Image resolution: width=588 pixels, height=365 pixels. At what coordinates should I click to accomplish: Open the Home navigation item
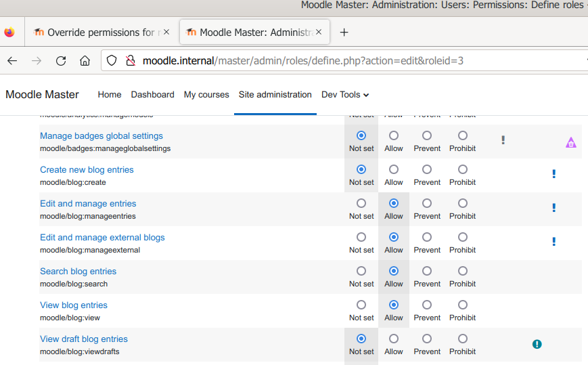tap(110, 95)
